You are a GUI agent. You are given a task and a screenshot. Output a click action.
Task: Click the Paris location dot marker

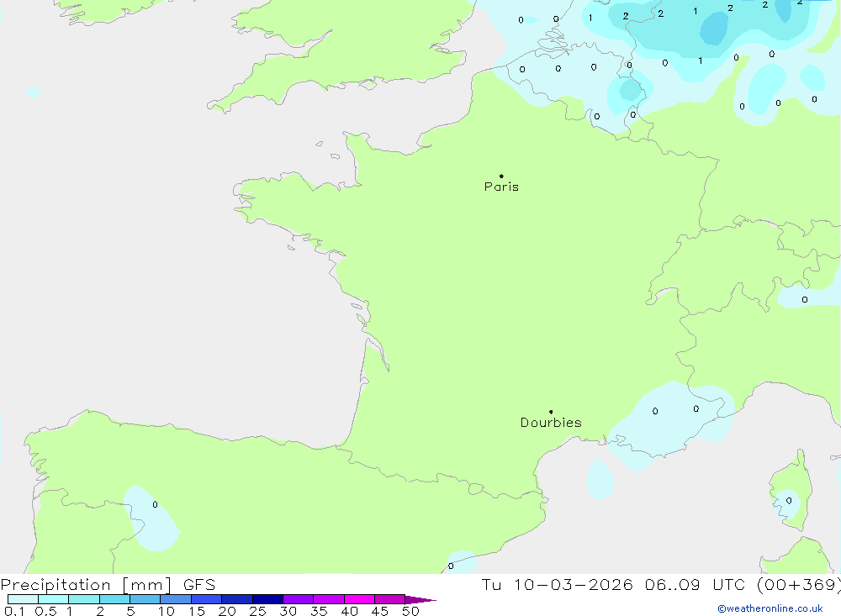point(501,176)
